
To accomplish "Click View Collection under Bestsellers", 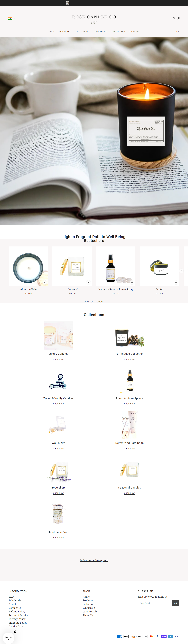I will (94, 302).
